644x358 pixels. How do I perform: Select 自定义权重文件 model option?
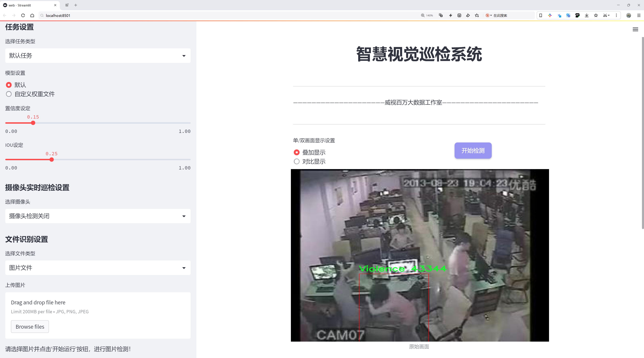[9, 94]
